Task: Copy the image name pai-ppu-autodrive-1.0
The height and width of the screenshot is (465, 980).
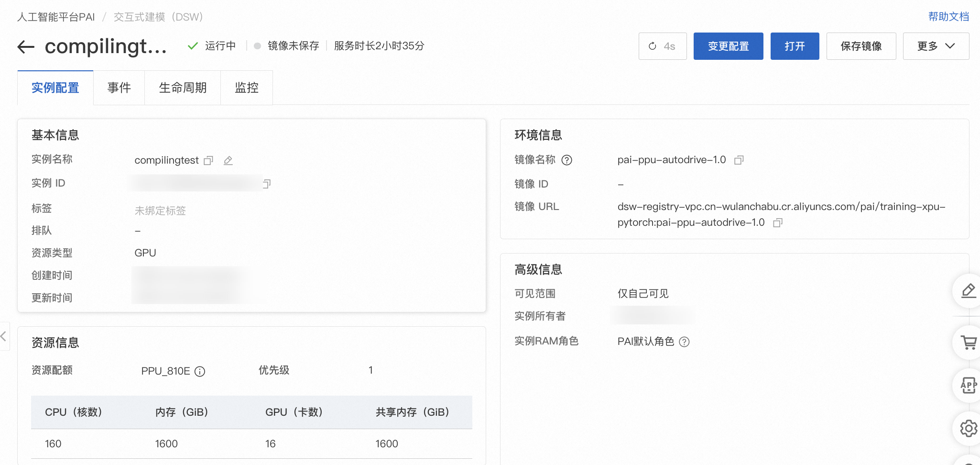Action: (x=739, y=160)
